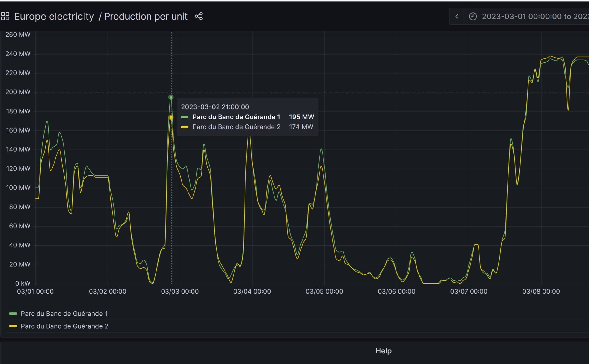Viewport: 589px width, 364px height.
Task: Click the 200 MW y-axis label
Action: tap(18, 92)
